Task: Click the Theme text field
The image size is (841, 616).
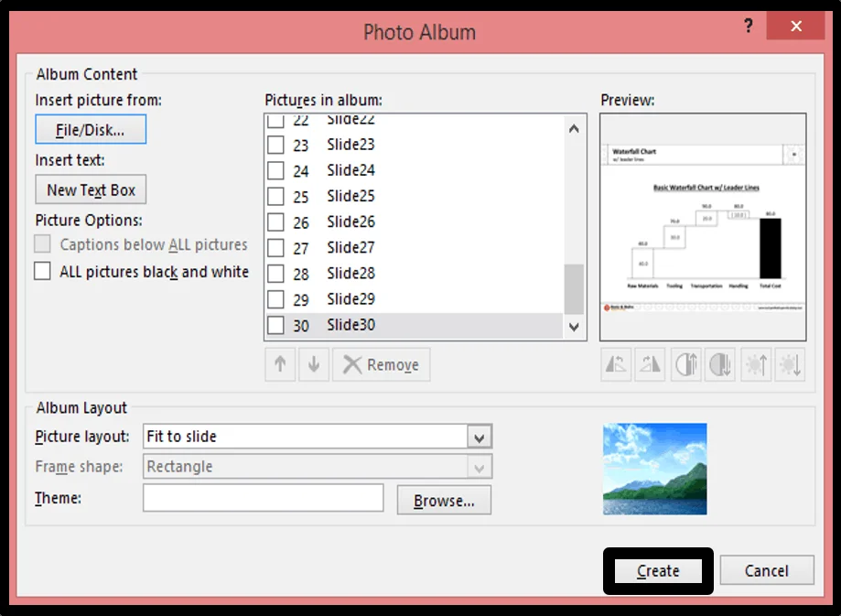Action: click(x=264, y=498)
